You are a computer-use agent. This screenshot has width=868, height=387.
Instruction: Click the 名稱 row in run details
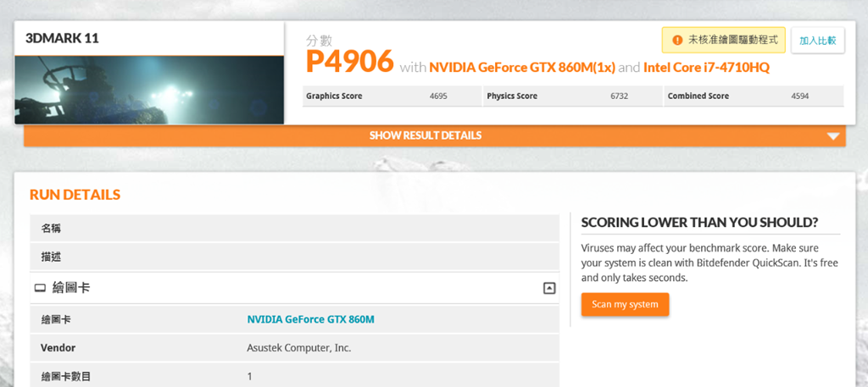click(x=51, y=229)
